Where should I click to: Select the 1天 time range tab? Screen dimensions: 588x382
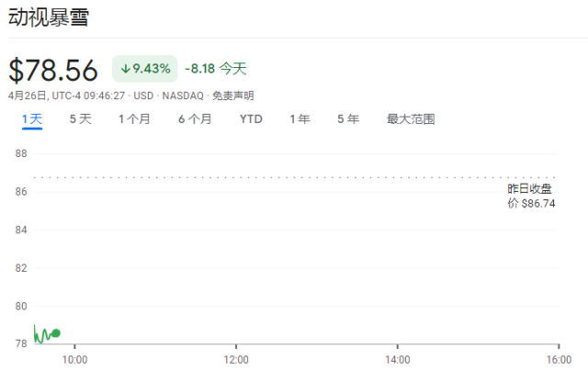32,119
